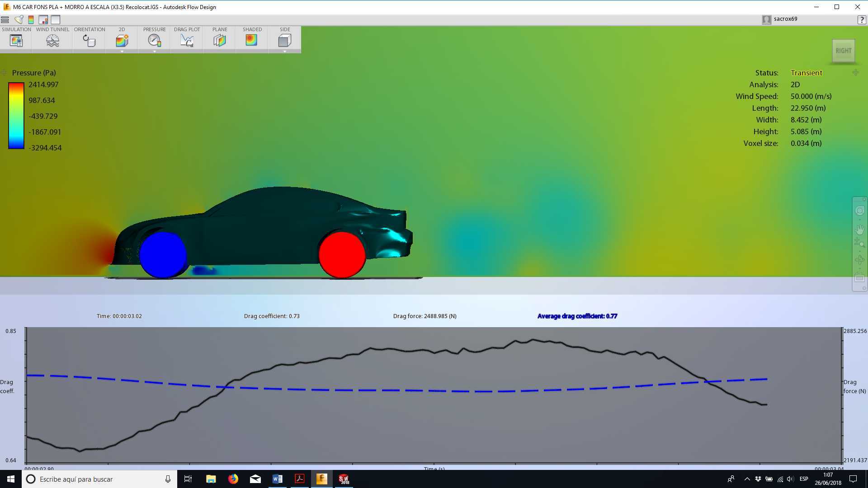Switch to SolidWorks 2018 in the taskbar
Viewport: 868px width, 488px height.
pos(344,479)
